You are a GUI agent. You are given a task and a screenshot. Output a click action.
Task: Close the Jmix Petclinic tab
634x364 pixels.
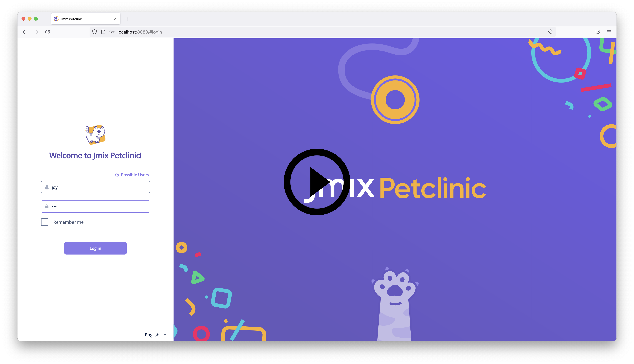(x=115, y=19)
